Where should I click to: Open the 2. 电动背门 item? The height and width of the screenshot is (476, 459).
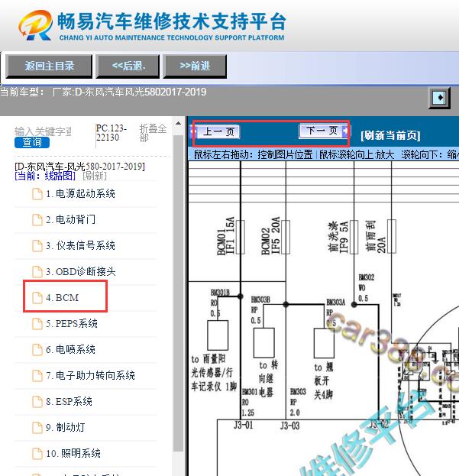[x=71, y=219]
